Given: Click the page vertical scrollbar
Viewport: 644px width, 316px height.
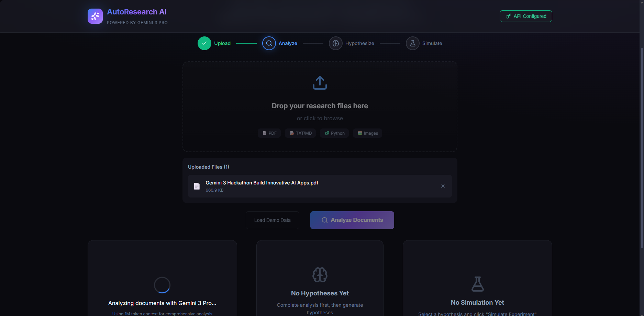Looking at the screenshot, I should (x=642, y=148).
